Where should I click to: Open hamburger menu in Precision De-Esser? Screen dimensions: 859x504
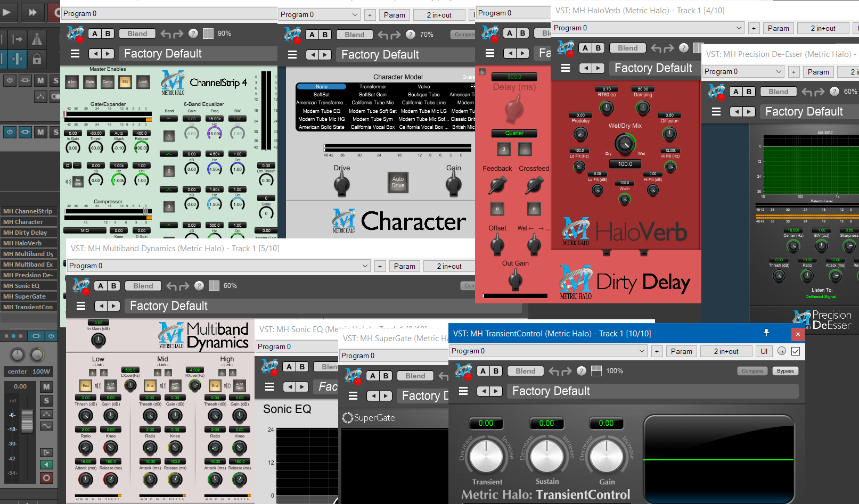[x=716, y=112]
